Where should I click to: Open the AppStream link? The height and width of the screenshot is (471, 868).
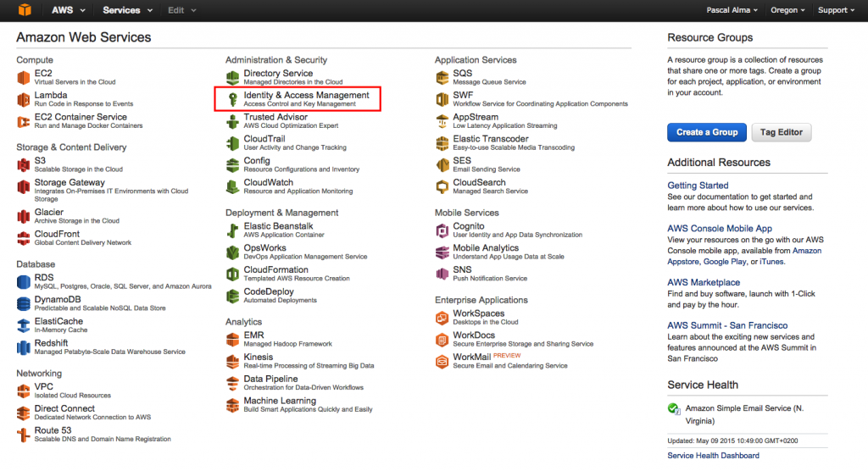[x=476, y=117]
